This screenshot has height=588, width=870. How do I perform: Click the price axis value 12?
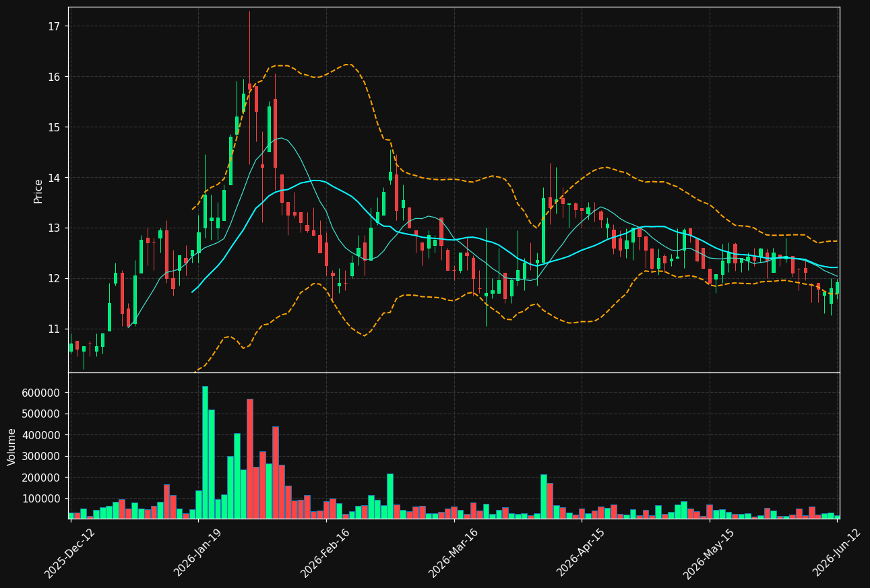pos(54,279)
